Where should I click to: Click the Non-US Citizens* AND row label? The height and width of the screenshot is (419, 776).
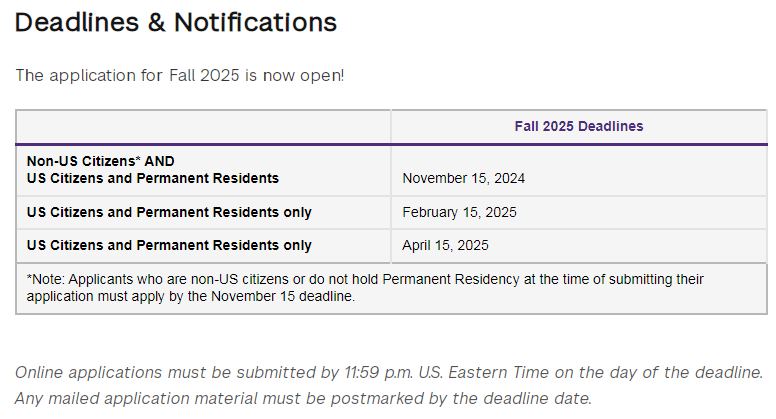point(100,161)
